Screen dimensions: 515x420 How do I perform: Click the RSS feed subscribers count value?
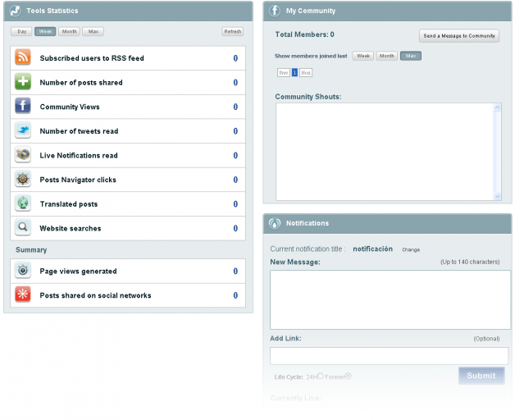(x=235, y=58)
